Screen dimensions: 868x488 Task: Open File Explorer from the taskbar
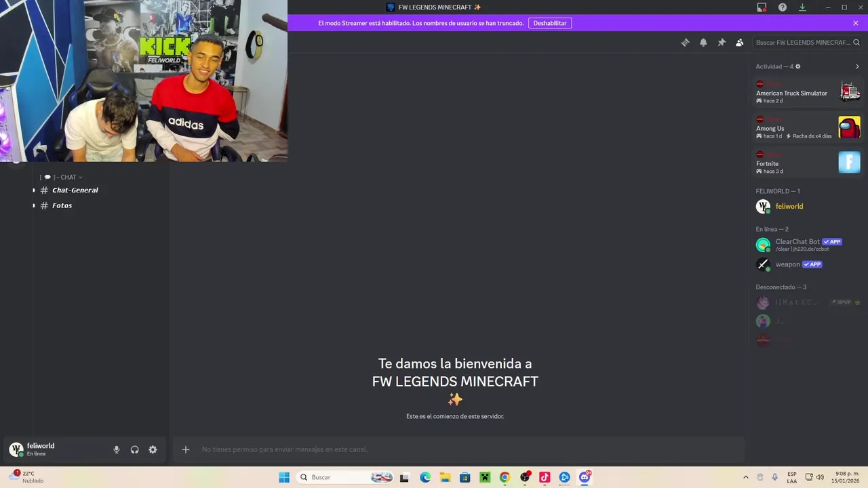tap(445, 477)
